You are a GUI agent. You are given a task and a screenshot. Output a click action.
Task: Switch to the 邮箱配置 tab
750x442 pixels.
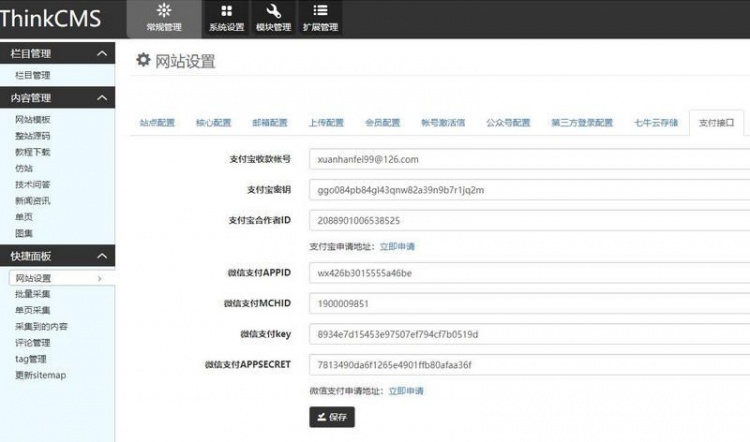coord(270,123)
